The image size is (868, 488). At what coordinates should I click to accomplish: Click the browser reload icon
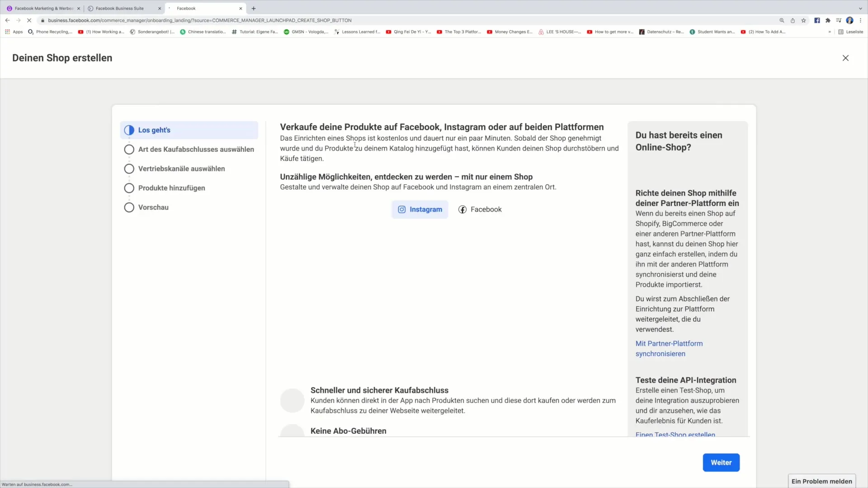pos(28,20)
